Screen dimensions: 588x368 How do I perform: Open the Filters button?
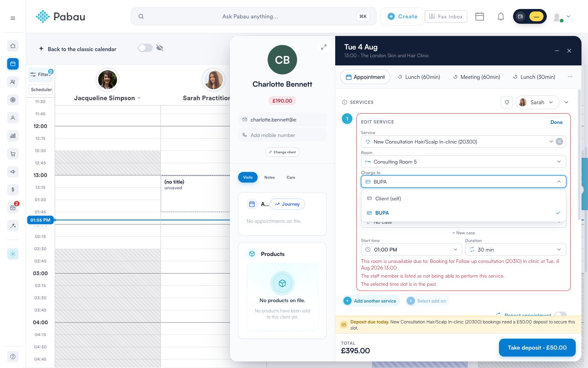(x=41, y=74)
